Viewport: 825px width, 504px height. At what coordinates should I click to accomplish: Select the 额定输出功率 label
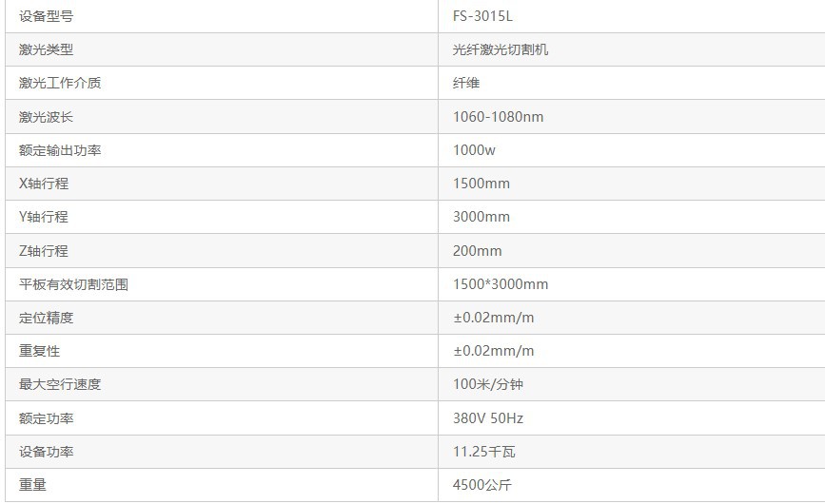pyautogui.click(x=59, y=150)
